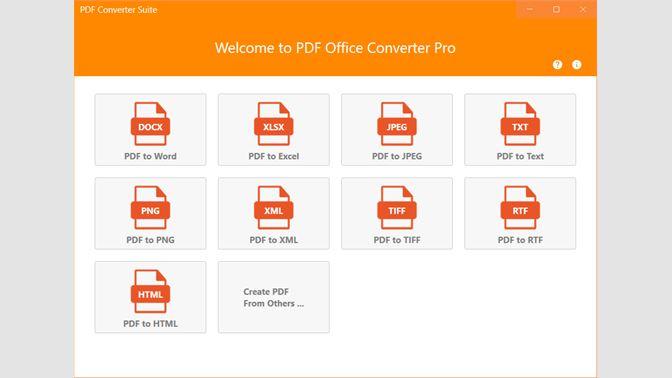
Task: Start the PDF to XML conversion
Action: [x=274, y=213]
